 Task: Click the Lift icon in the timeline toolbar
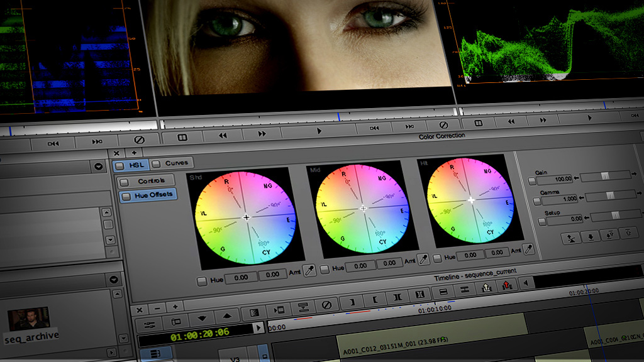pyautogui.click(x=486, y=287)
